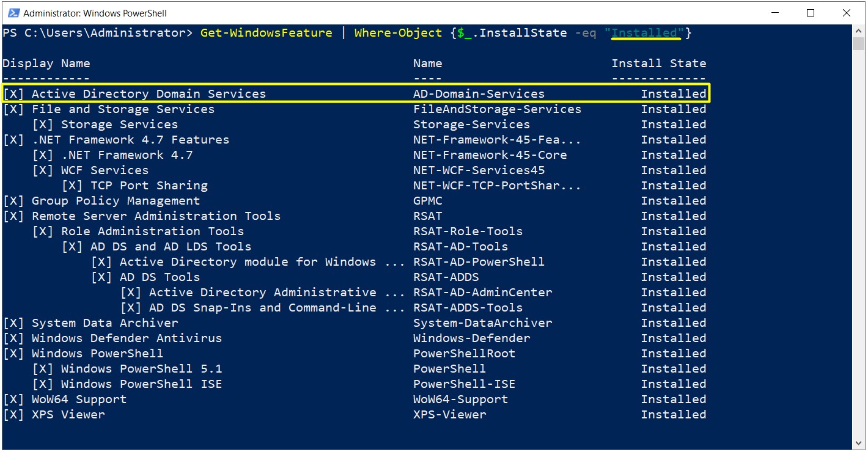Click Remote Server Administration Tools text
This screenshot has width=868, height=452.
pos(156,216)
